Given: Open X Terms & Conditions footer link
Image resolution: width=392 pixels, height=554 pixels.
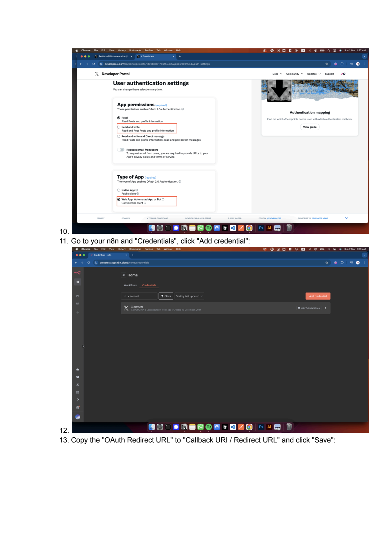Looking at the screenshot, I should coord(157,218).
